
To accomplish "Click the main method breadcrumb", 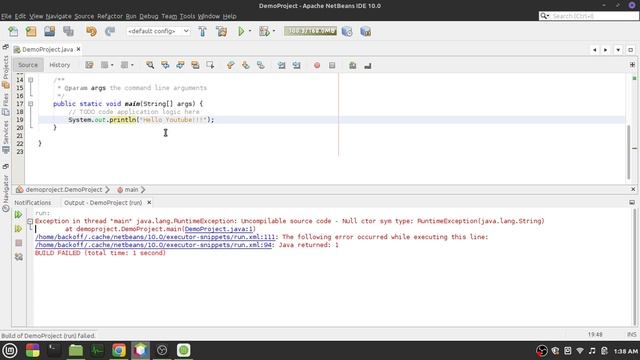I will (x=131, y=189).
